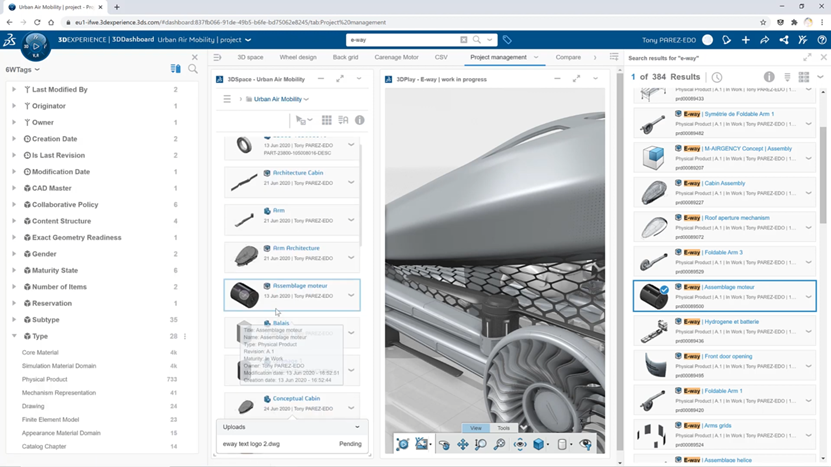Click the magnifier in top search field
831x467 pixels.
(x=476, y=40)
